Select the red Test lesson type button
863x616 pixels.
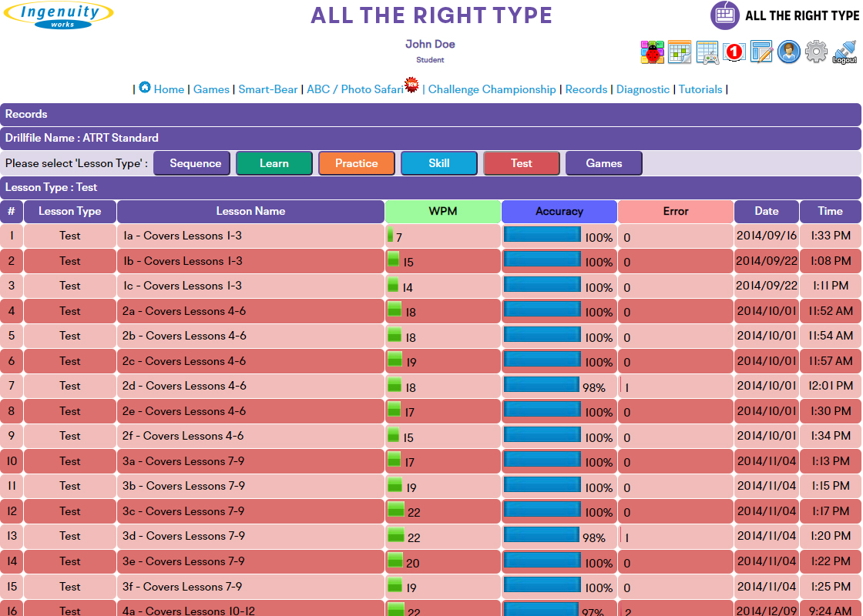pos(522,163)
